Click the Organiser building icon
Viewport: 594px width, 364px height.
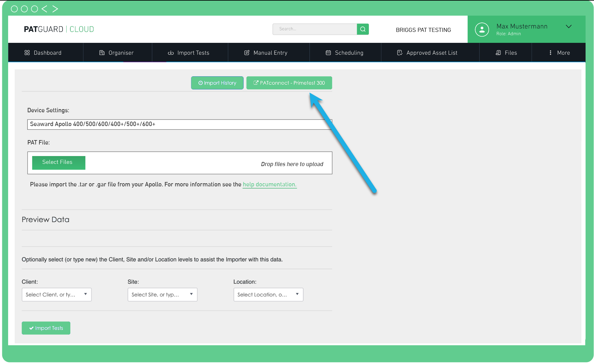click(x=102, y=53)
